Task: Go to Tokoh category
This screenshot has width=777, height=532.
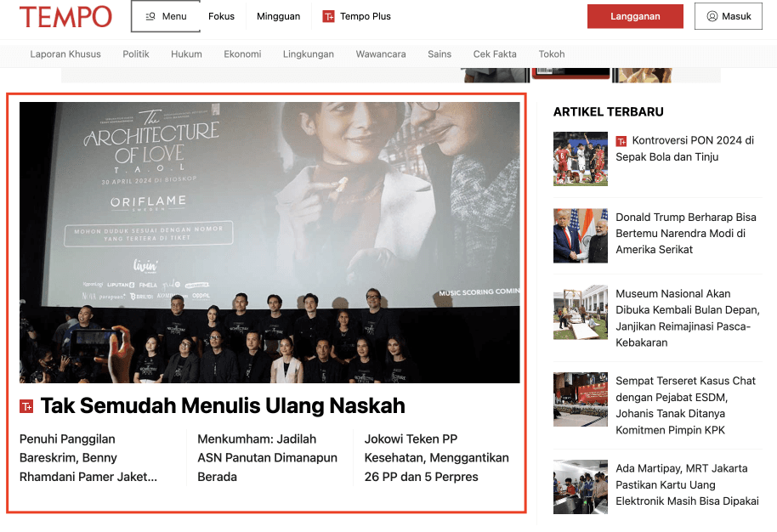Action: point(552,54)
